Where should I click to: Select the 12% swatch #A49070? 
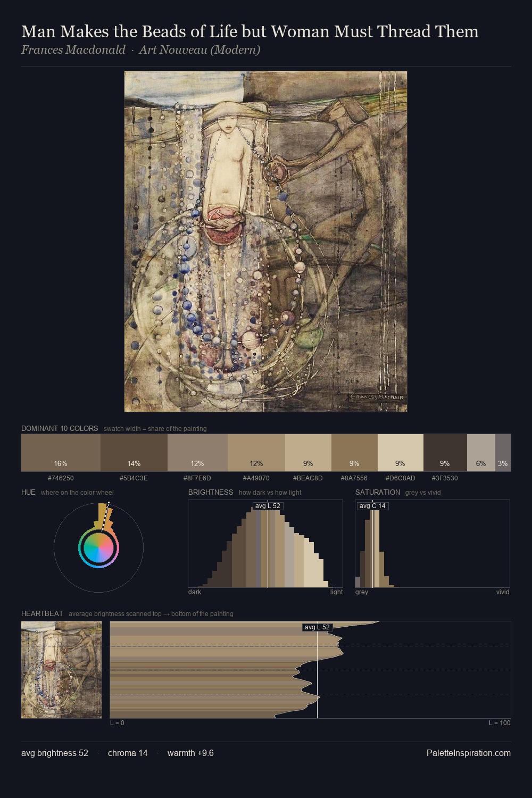click(x=256, y=453)
